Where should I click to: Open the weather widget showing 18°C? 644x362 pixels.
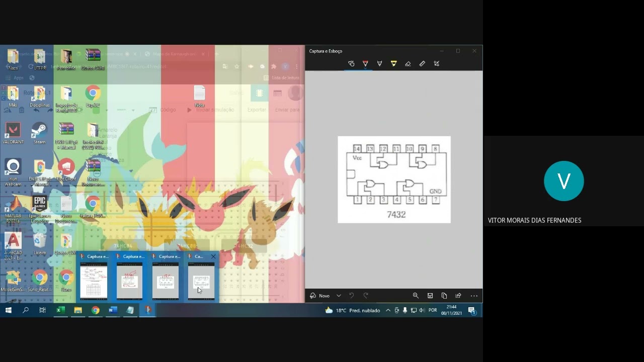352,310
